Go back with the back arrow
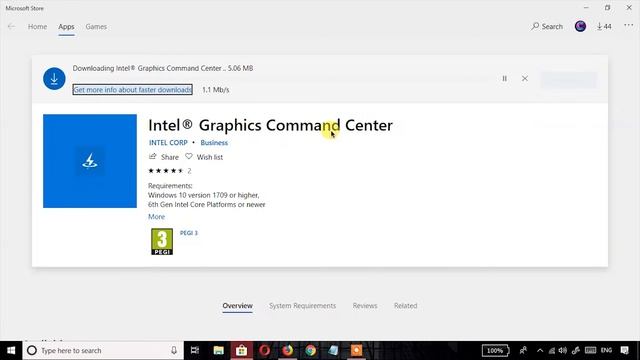 click(11, 27)
